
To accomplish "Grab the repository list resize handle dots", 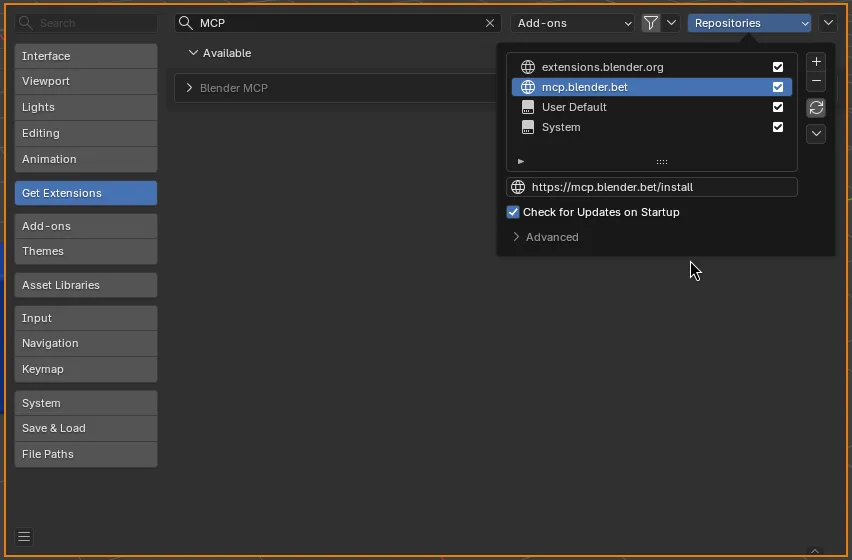I will click(x=661, y=161).
